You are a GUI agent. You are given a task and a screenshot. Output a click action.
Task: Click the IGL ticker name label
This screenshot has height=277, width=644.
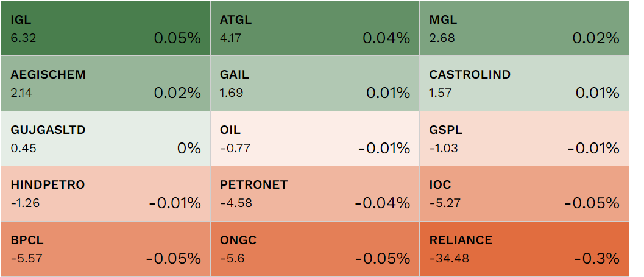click(21, 20)
